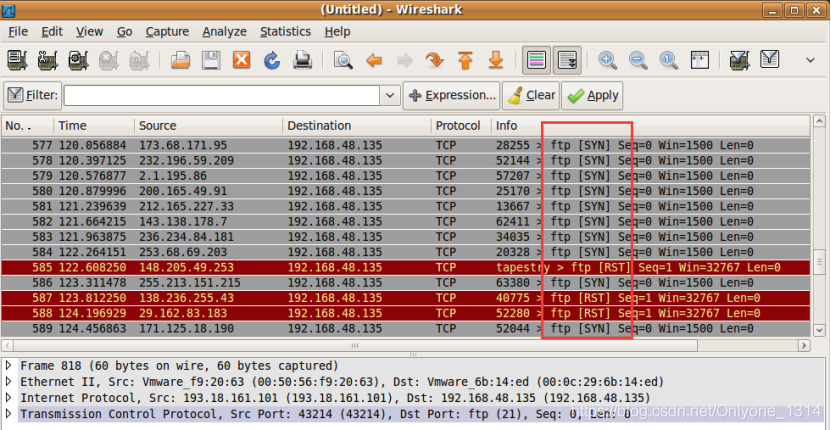Select RST packet 585 from 148.205.49.253
This screenshot has height=430, width=831.
pyautogui.click(x=406, y=267)
